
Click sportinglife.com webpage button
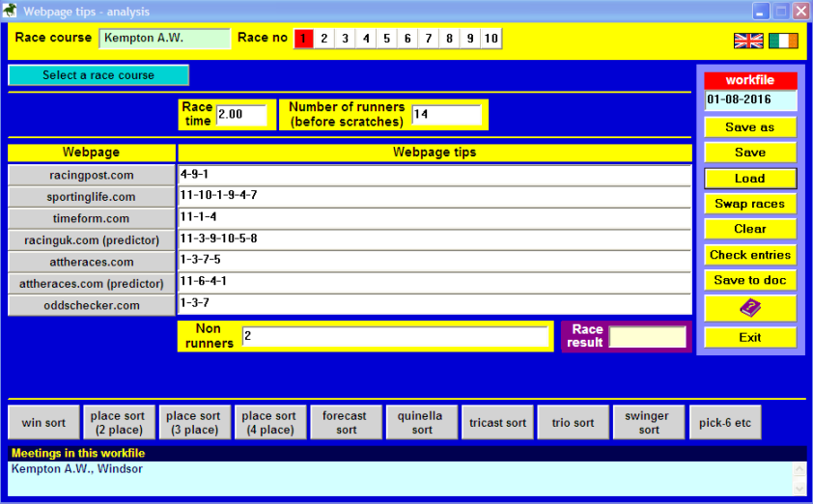[92, 197]
